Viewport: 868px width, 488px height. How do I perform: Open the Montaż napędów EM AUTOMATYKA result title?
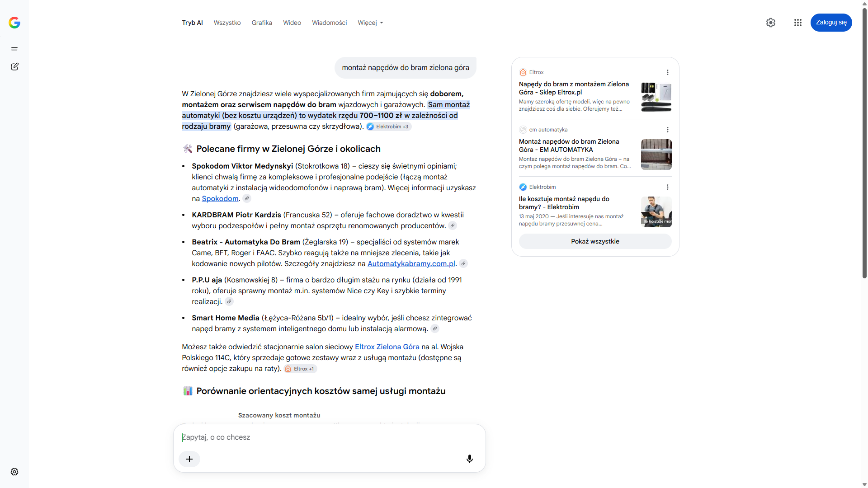pos(569,145)
